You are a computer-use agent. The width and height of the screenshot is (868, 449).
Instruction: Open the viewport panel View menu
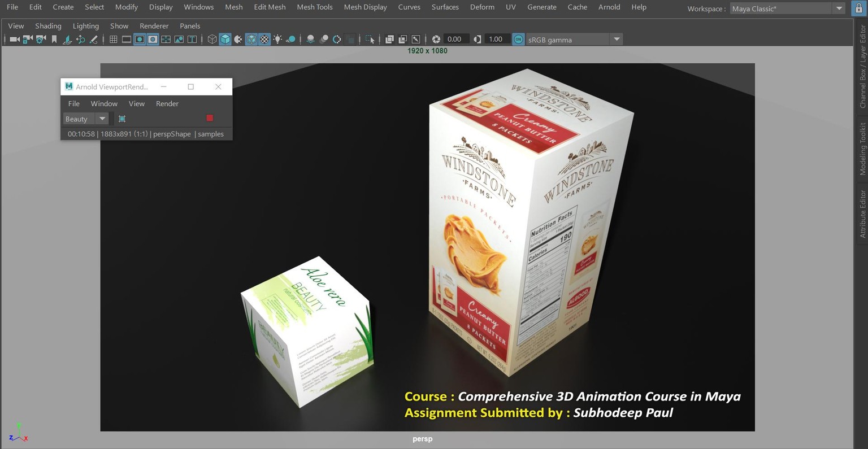16,26
